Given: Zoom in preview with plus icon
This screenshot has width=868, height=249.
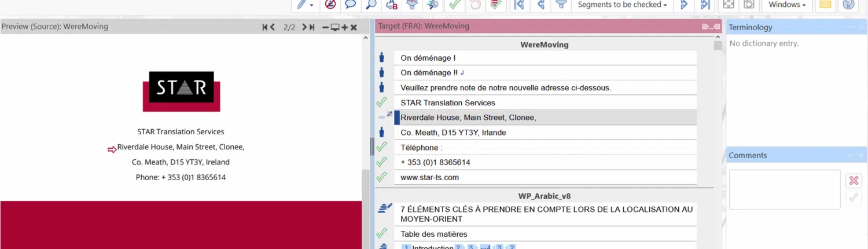Looking at the screenshot, I should [344, 27].
